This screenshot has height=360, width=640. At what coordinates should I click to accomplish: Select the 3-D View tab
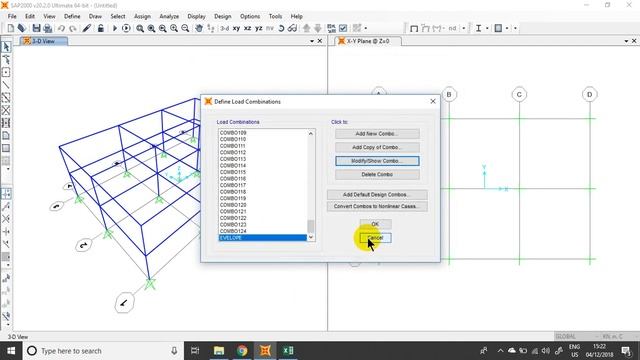[x=44, y=41]
